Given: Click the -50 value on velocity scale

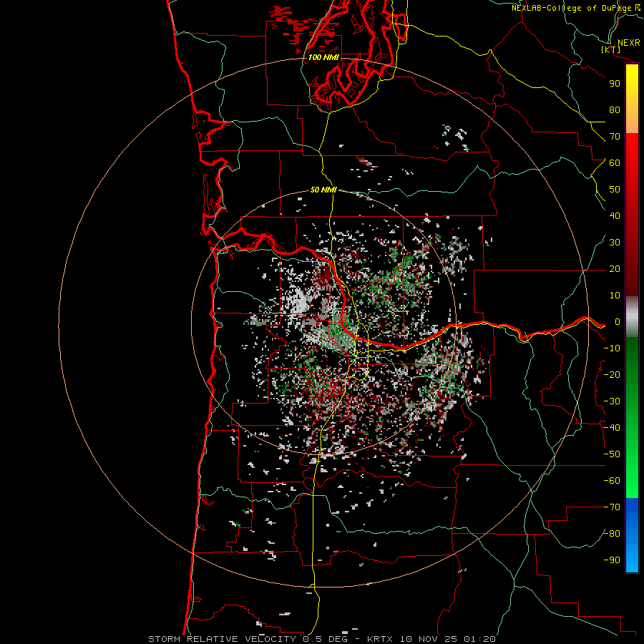Looking at the screenshot, I should (612, 454).
